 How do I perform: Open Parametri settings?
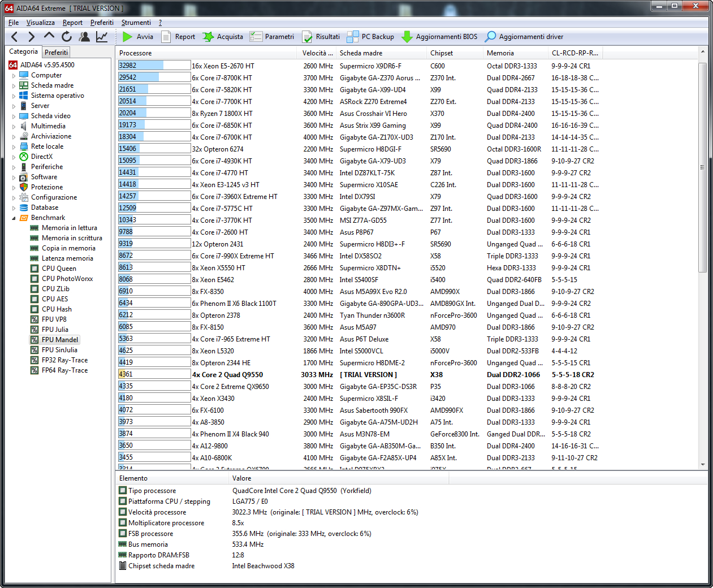point(272,37)
